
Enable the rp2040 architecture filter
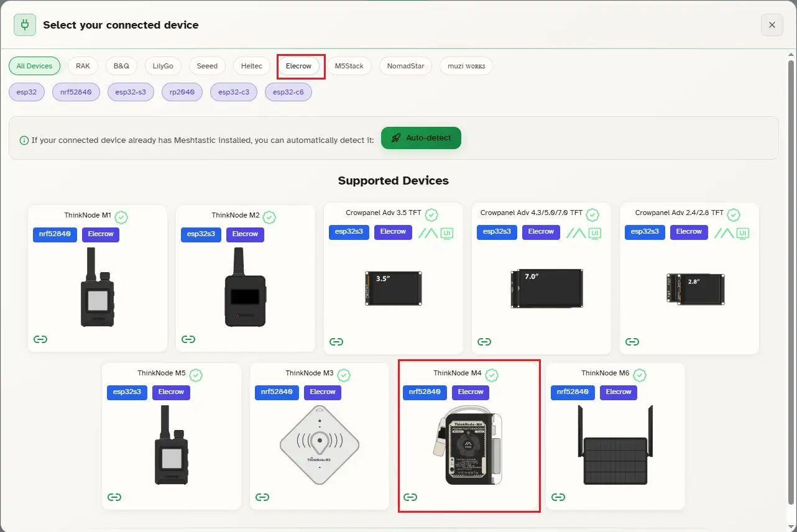[x=182, y=93]
